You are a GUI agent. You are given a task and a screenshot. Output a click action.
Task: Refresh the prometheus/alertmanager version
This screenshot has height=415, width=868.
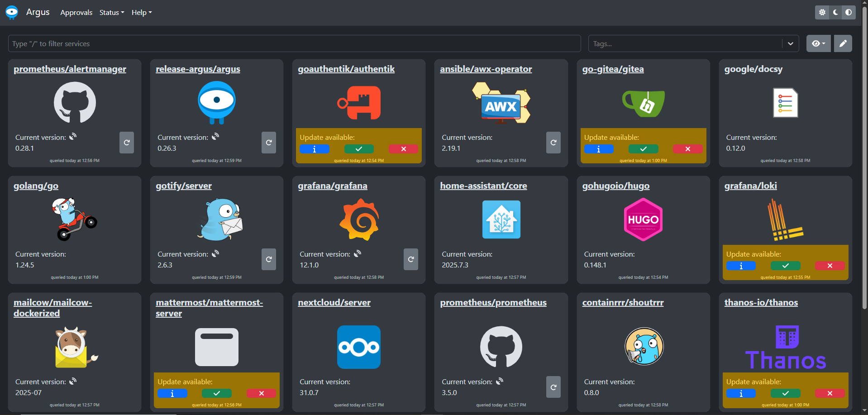[x=127, y=143]
